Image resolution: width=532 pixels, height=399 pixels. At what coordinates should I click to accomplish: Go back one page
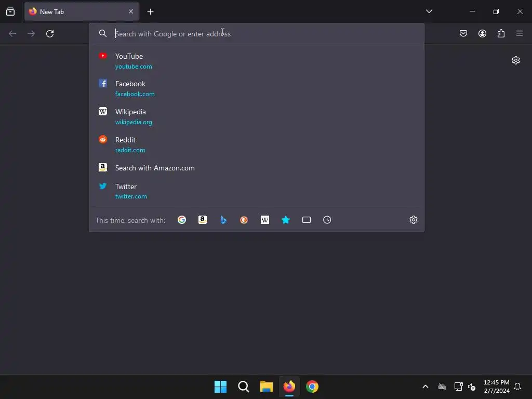click(x=12, y=34)
